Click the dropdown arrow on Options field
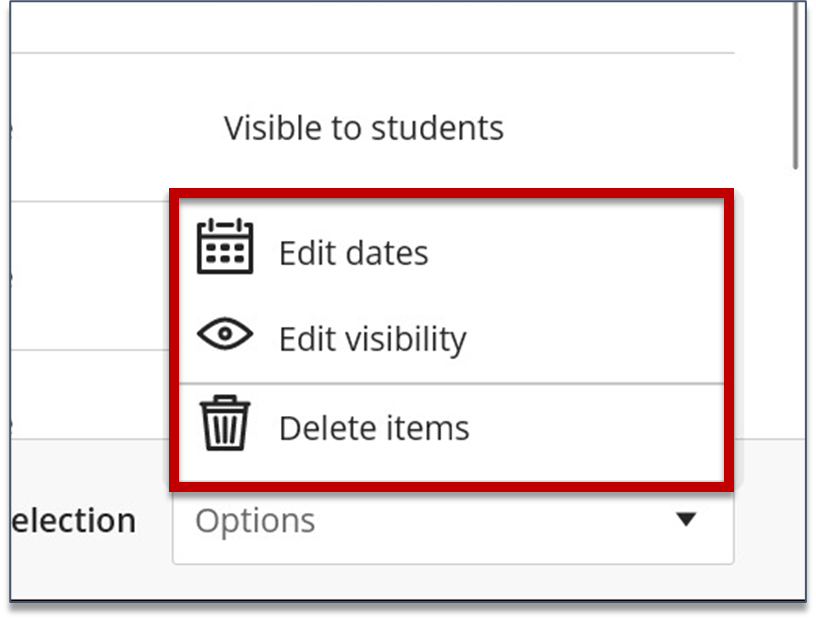 click(684, 520)
